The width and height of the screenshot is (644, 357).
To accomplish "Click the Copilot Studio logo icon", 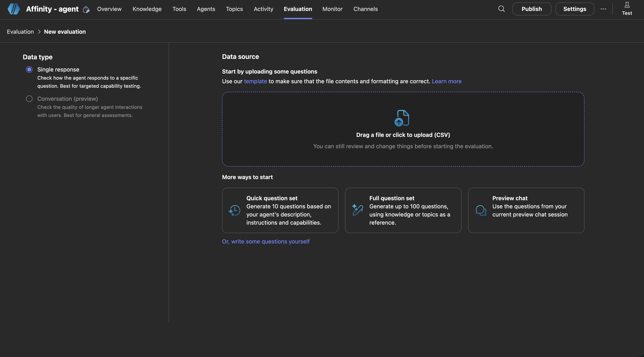I will coord(14,9).
